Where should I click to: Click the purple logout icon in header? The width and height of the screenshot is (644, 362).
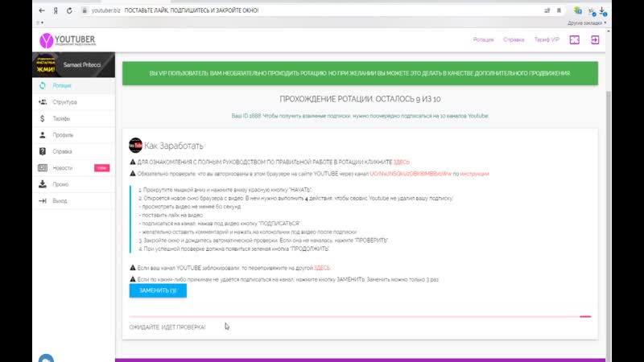click(595, 39)
